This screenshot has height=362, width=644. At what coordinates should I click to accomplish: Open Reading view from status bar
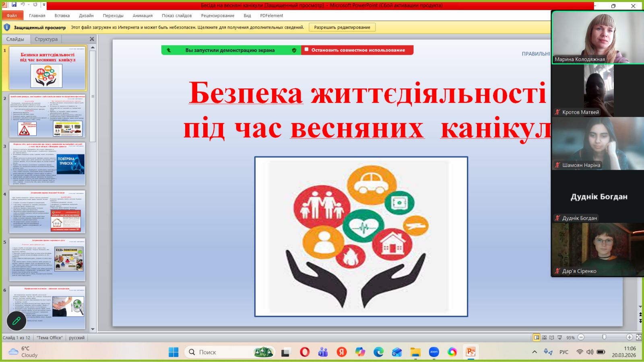[552, 337]
